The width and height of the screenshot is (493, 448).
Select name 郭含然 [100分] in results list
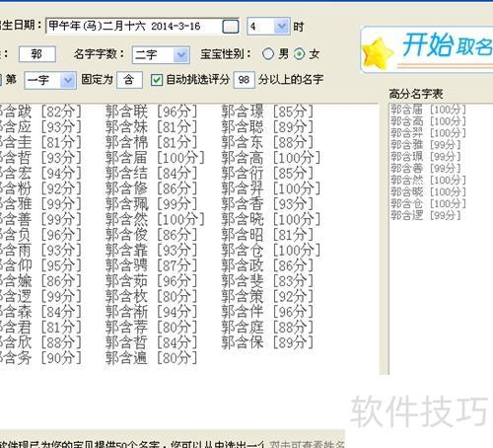(155, 219)
